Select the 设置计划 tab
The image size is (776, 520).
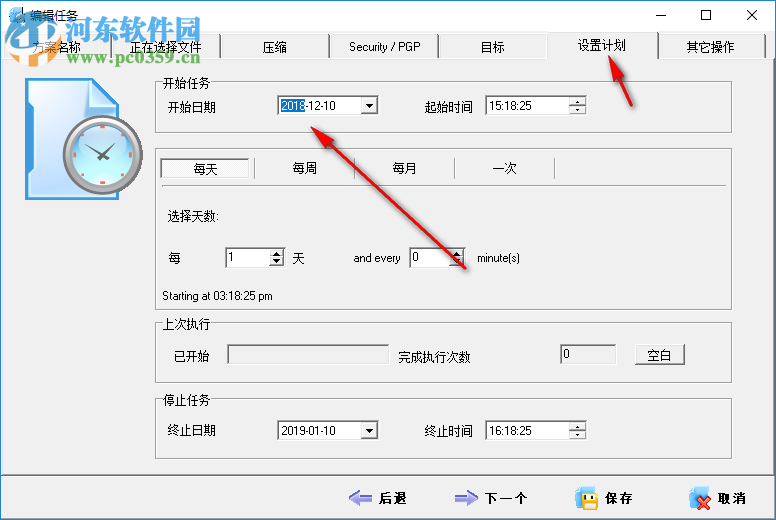[x=602, y=46]
